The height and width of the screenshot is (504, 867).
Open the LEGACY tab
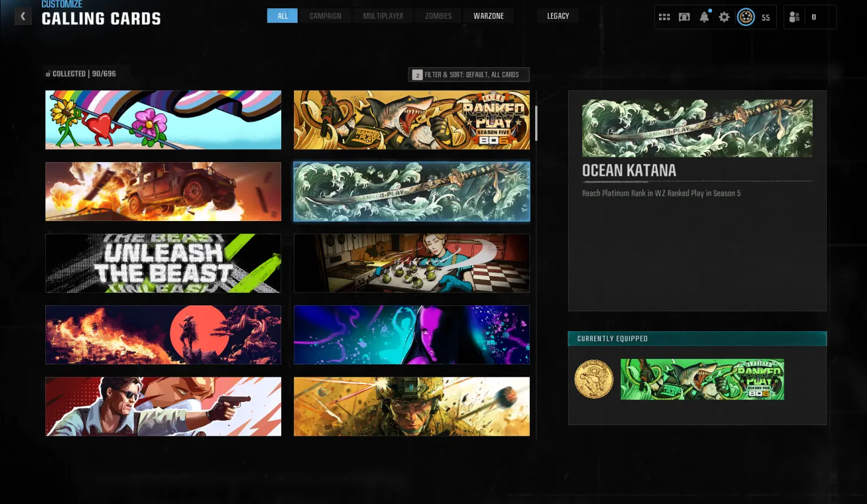[x=558, y=16]
